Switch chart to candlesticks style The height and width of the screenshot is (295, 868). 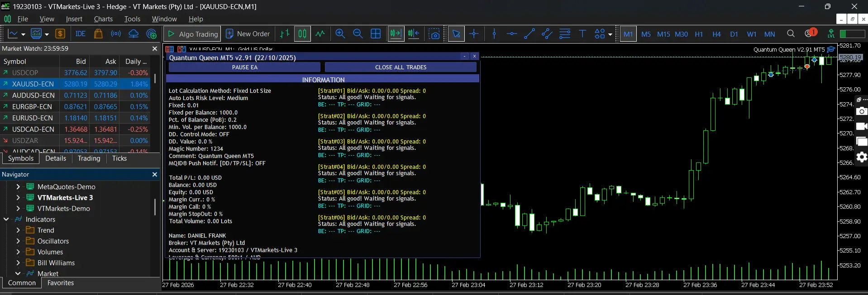(x=302, y=34)
